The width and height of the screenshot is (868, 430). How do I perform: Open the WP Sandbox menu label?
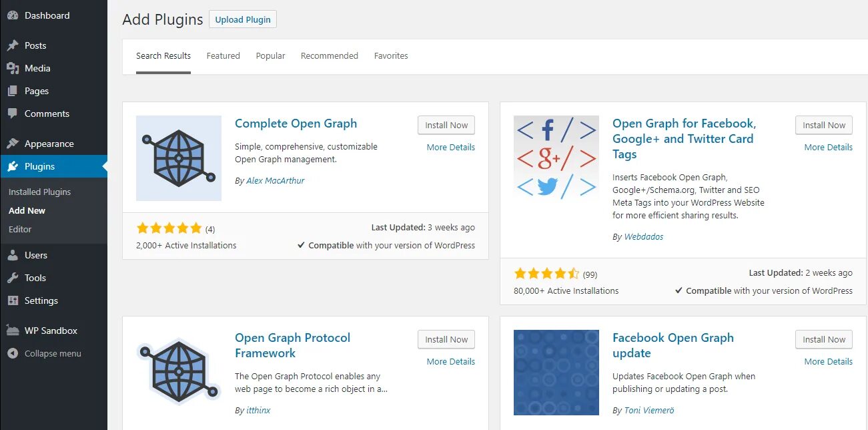tap(51, 331)
